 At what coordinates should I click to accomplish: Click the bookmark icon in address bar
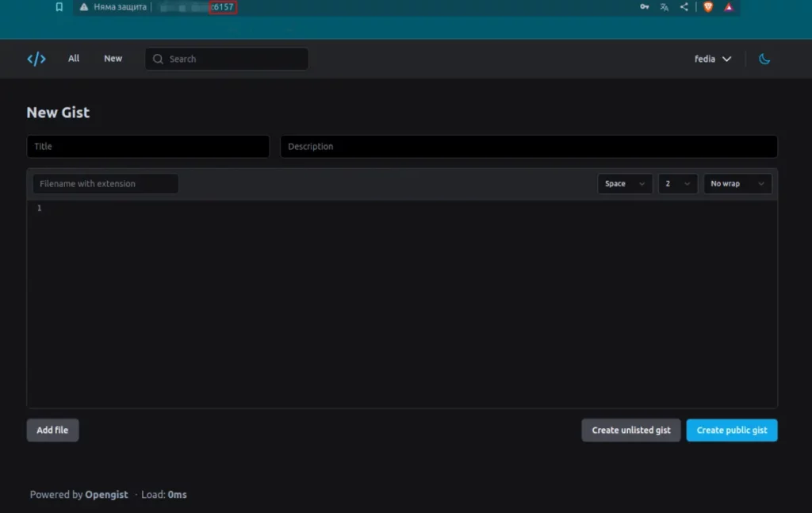59,6
